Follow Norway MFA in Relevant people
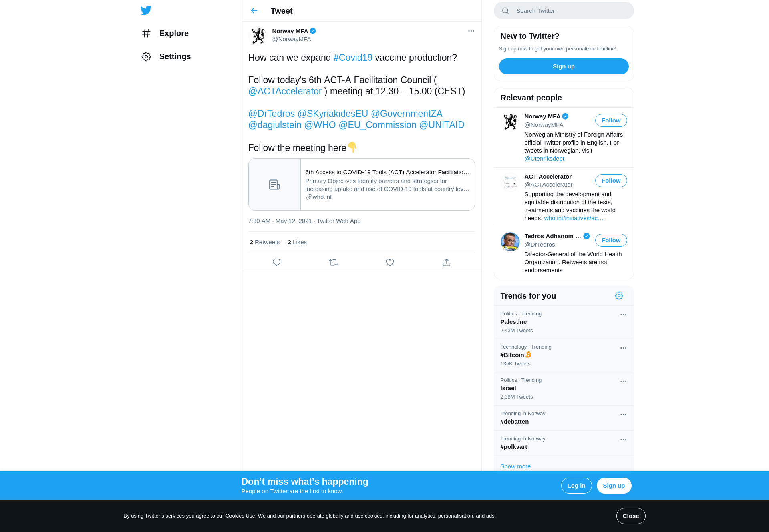This screenshot has width=769, height=532. [611, 120]
